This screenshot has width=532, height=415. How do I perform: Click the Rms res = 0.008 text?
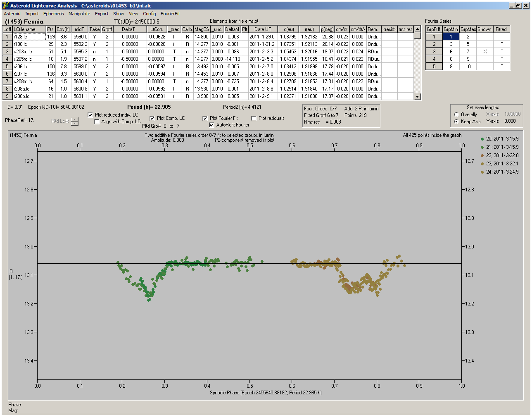click(323, 122)
